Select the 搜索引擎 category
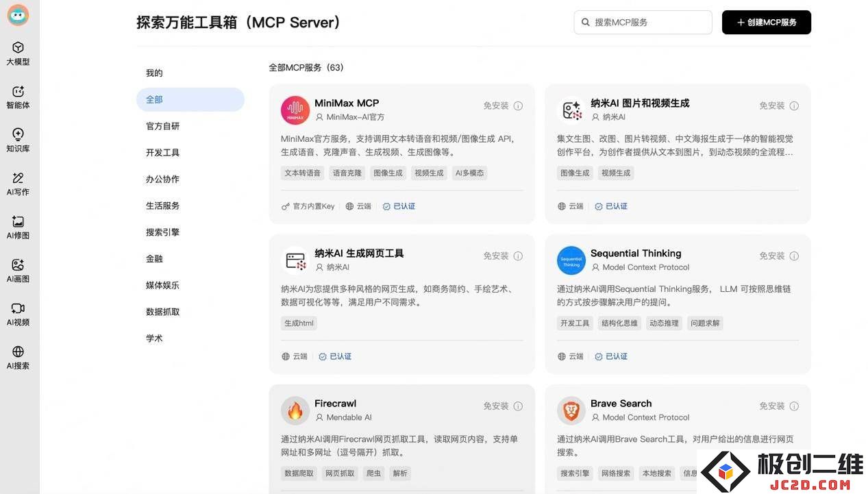Image resolution: width=868 pixels, height=494 pixels. (x=190, y=232)
